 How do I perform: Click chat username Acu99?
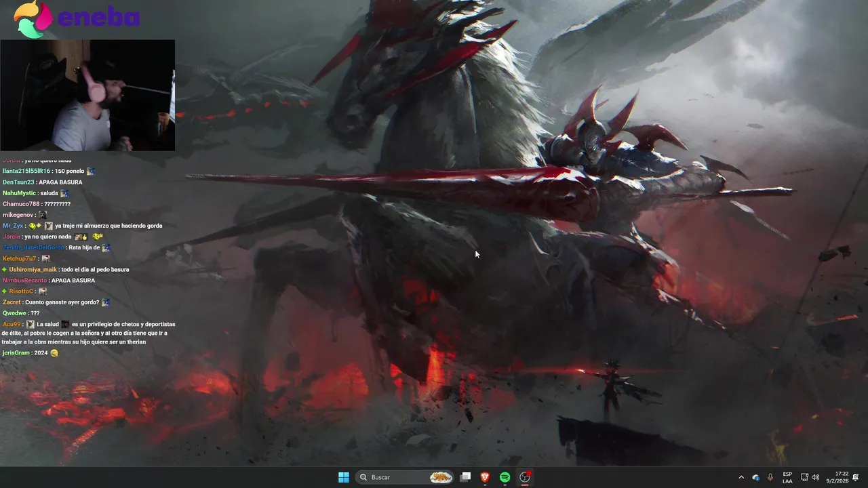click(x=12, y=324)
